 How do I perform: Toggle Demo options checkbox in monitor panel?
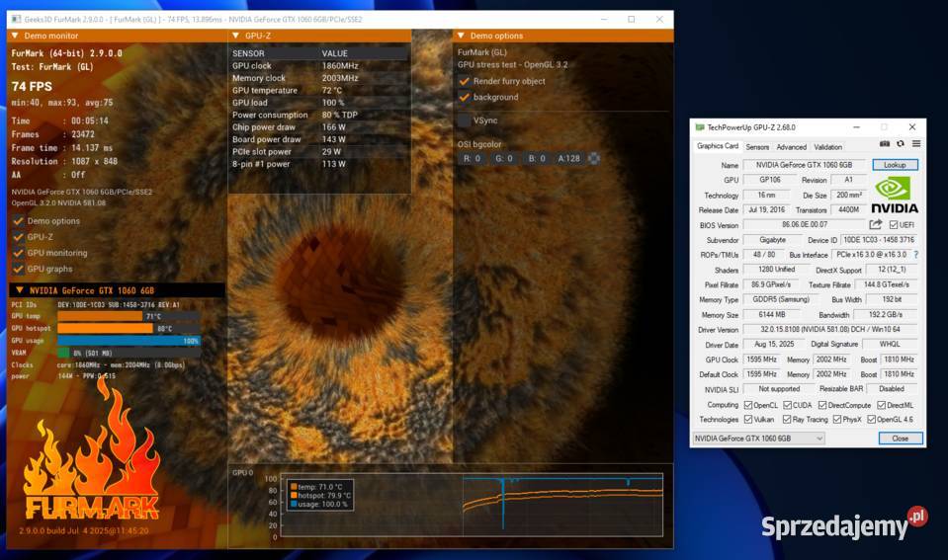click(x=18, y=221)
